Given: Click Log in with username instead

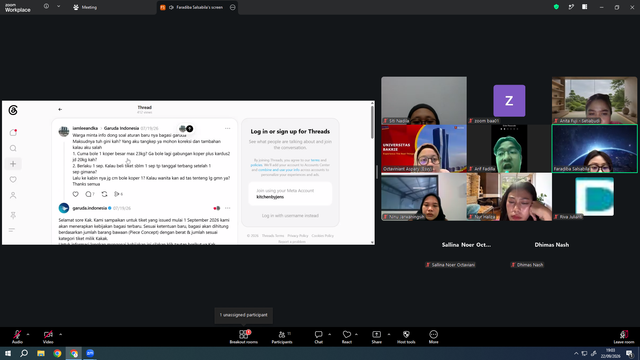Looking at the screenshot, I should (x=290, y=216).
